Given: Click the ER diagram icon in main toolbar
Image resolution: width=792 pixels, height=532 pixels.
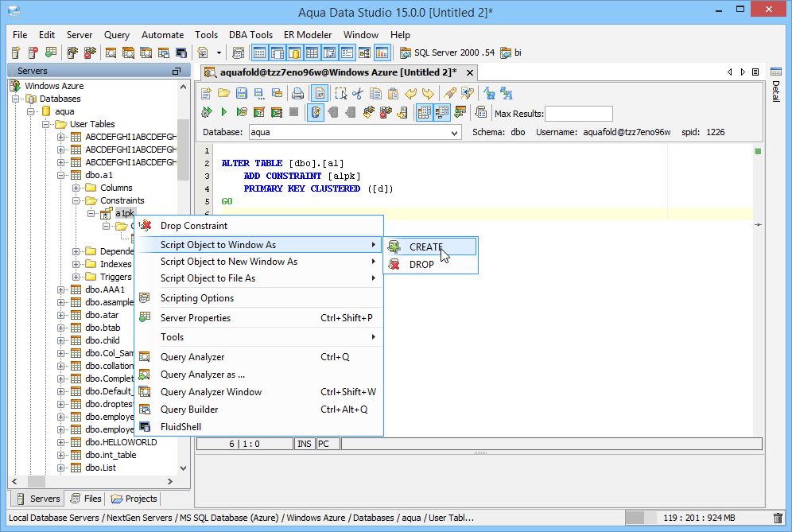Looking at the screenshot, I should (x=365, y=52).
